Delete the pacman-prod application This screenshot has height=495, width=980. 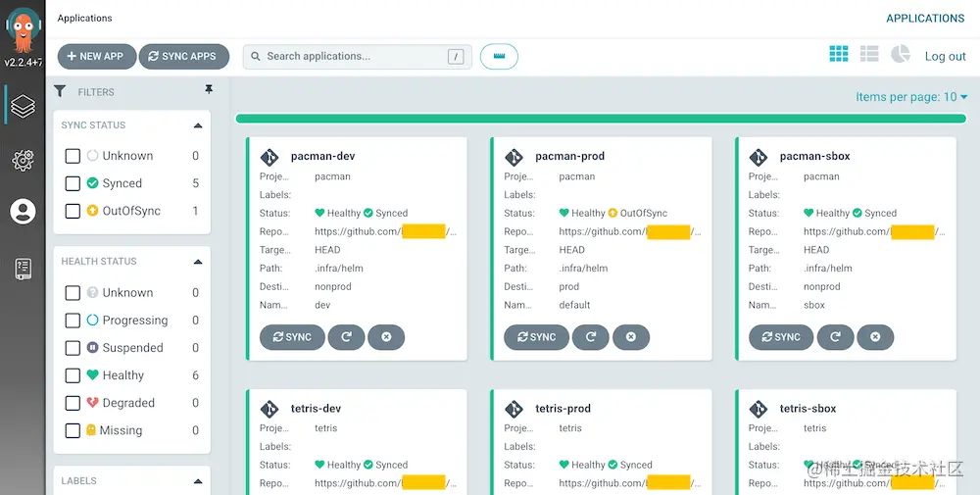pos(631,337)
